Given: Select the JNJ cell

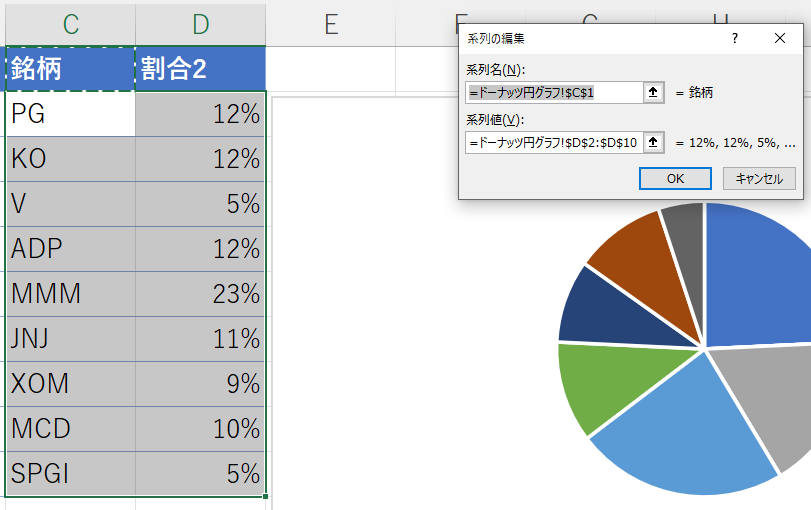Looking at the screenshot, I should click(x=70, y=339).
